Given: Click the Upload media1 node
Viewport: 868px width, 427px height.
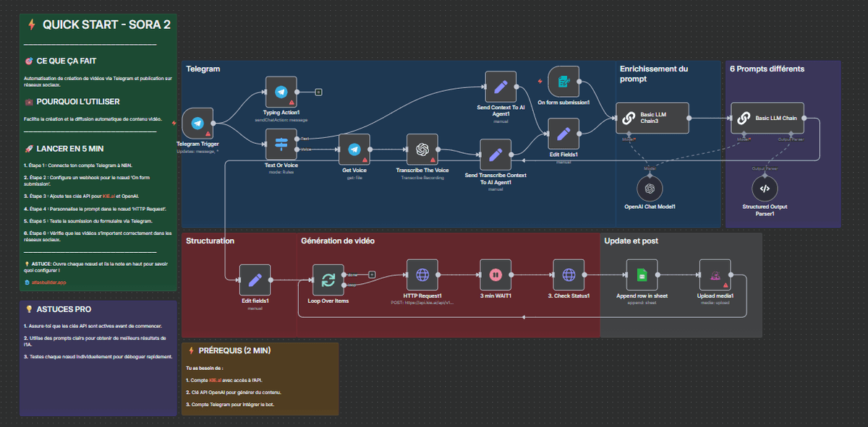Looking at the screenshot, I should 715,275.
